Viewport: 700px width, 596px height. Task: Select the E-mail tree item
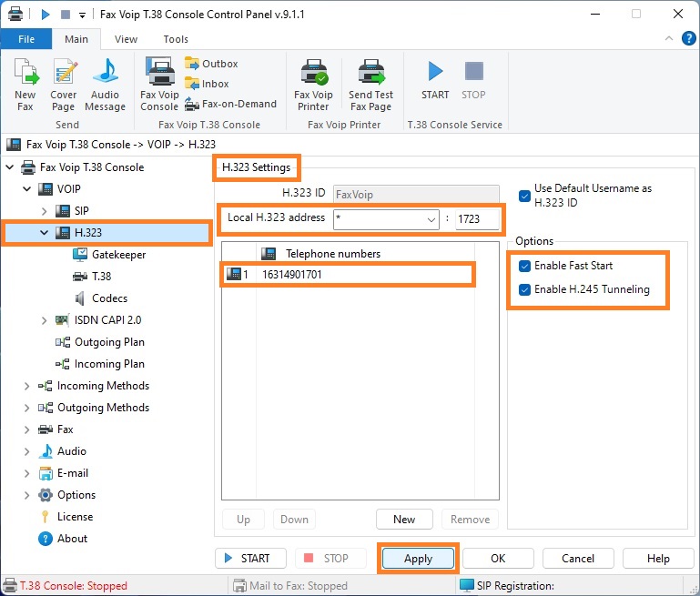[x=72, y=473]
